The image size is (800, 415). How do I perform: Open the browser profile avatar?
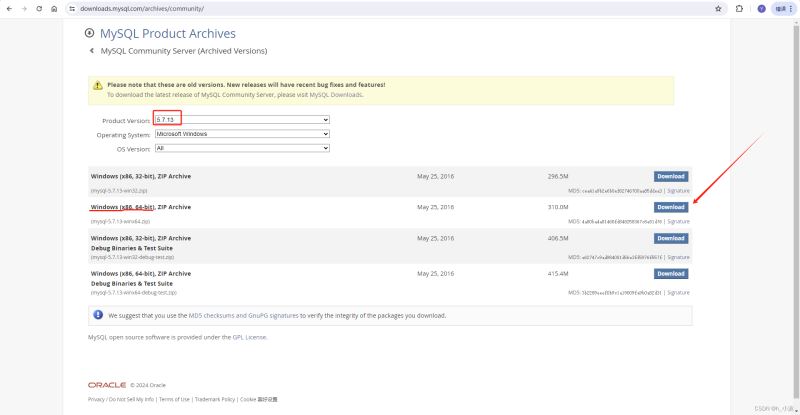pos(761,8)
